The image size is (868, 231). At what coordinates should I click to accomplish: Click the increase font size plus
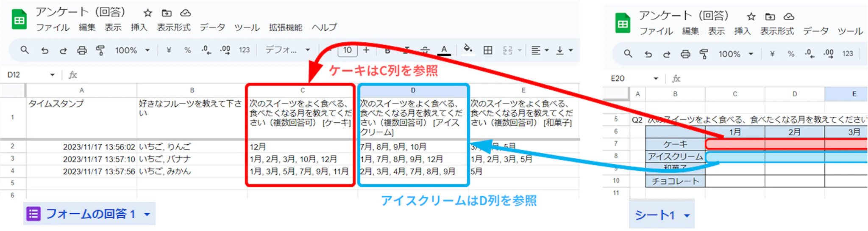pyautogui.click(x=366, y=50)
